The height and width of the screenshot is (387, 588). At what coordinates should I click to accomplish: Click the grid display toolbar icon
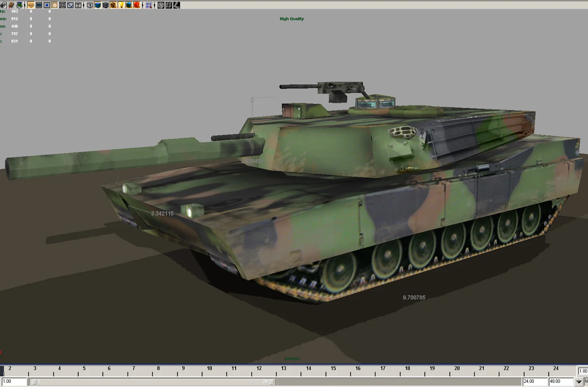[x=62, y=5]
